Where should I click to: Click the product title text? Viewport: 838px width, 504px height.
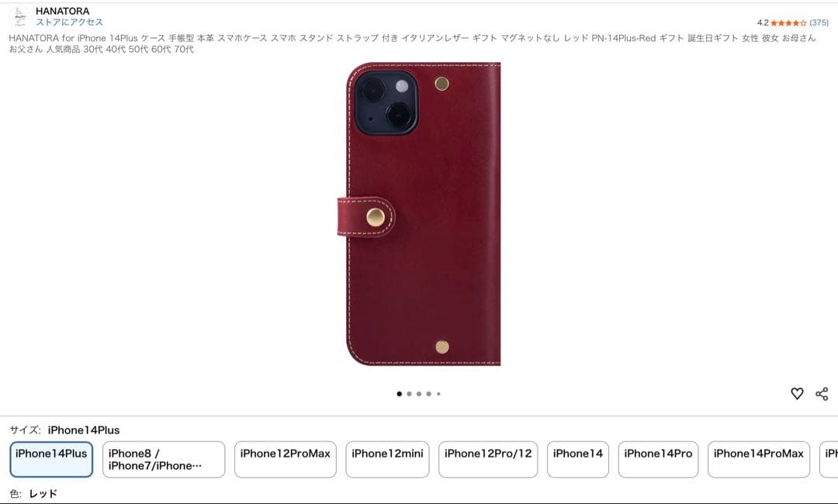click(412, 43)
